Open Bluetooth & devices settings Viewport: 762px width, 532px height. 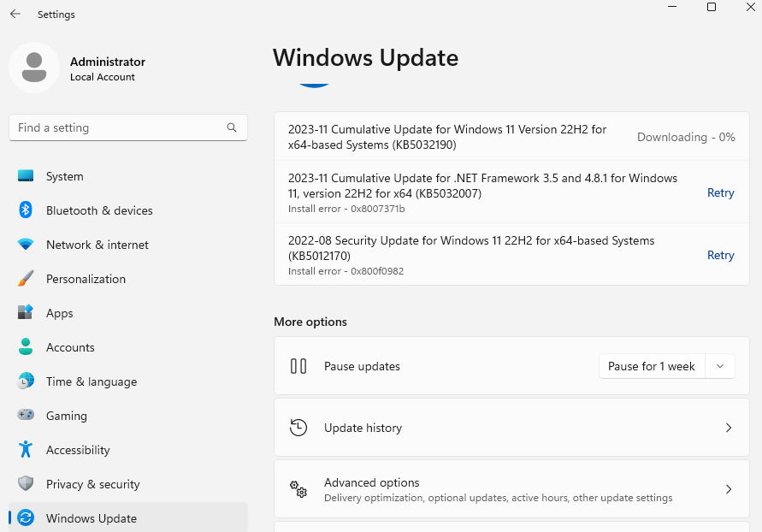(x=25, y=210)
